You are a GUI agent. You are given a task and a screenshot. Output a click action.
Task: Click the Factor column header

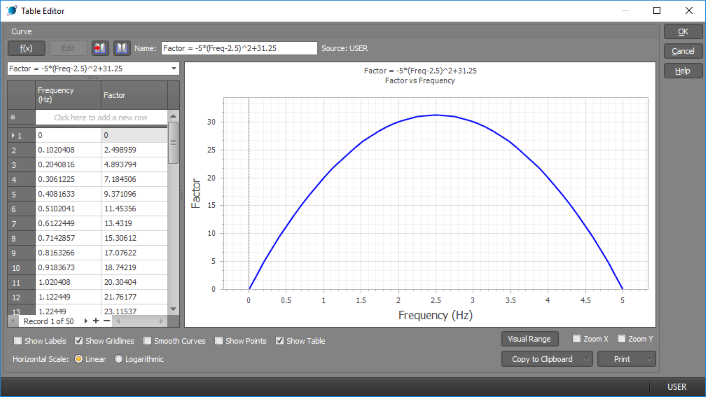click(x=134, y=95)
